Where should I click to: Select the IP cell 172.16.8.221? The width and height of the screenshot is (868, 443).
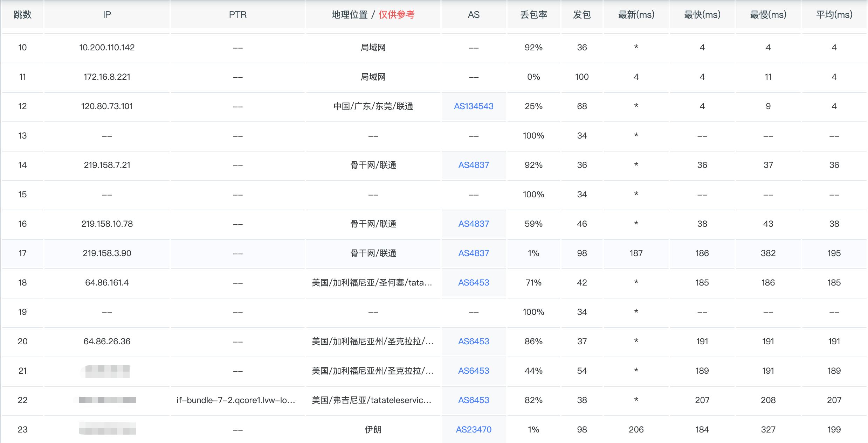(x=107, y=77)
